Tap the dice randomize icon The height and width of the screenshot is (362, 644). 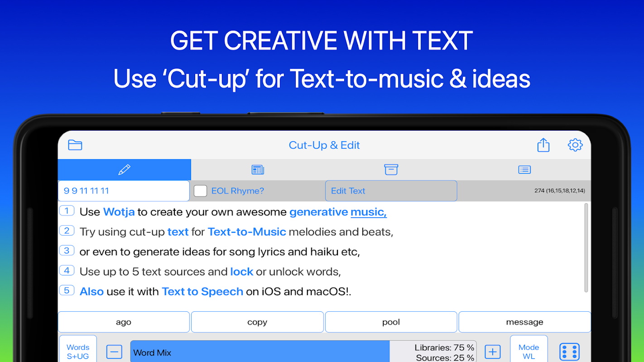click(x=569, y=352)
